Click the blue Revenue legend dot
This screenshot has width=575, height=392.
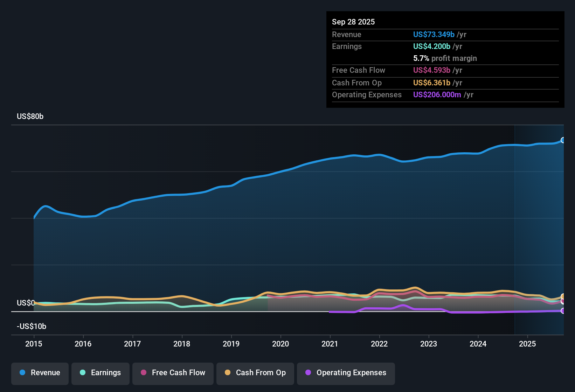pyautogui.click(x=22, y=372)
